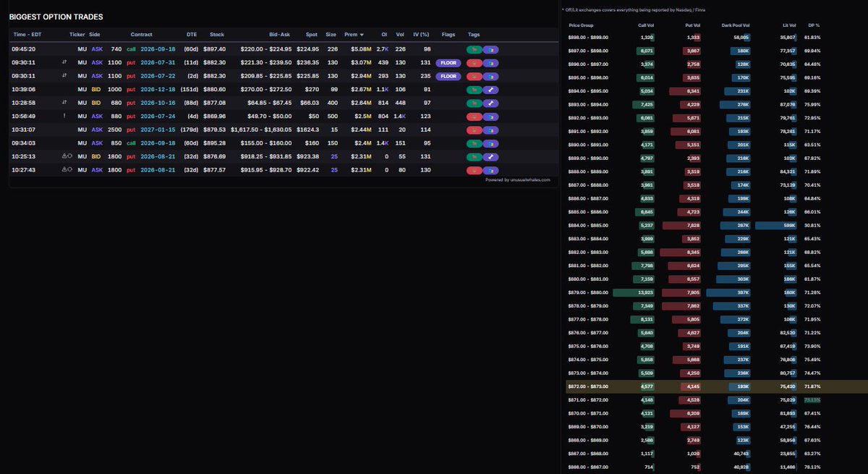Click the red tag in the 10:31:07 row
Screen dimensions: 868x474
474,130
